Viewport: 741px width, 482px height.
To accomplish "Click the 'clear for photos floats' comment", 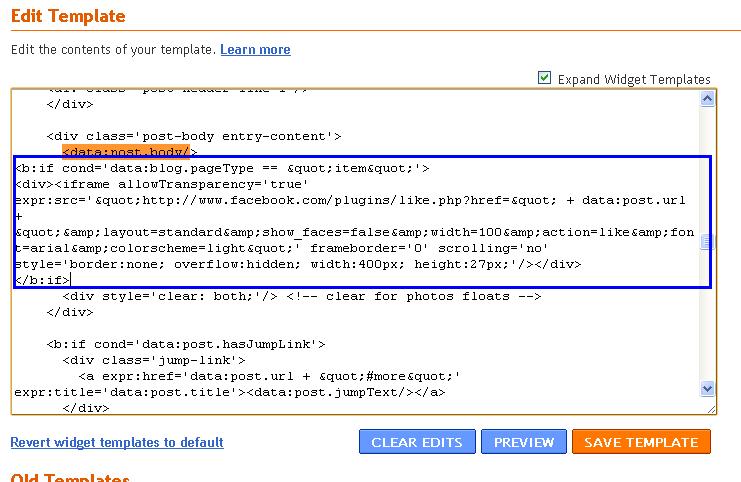I will click(432, 296).
